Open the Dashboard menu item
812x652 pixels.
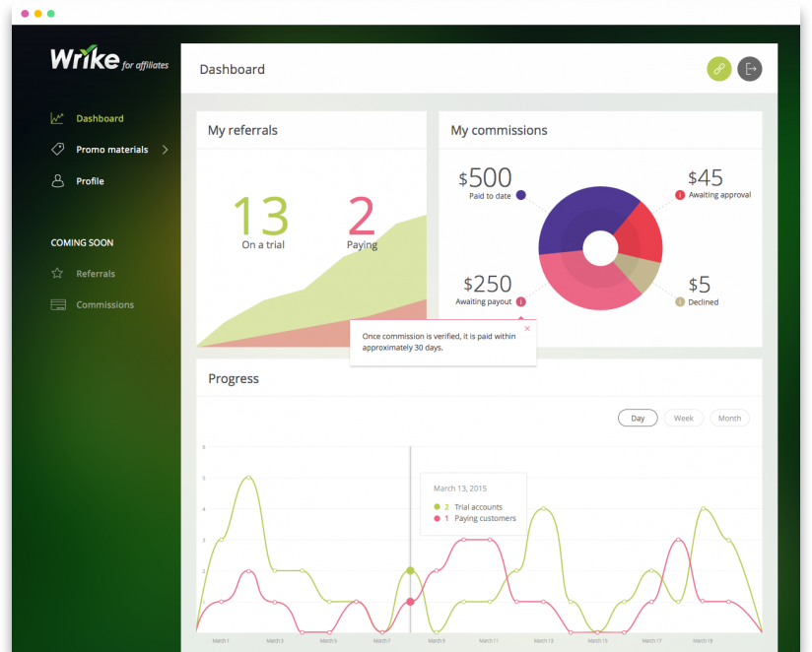pyautogui.click(x=100, y=118)
